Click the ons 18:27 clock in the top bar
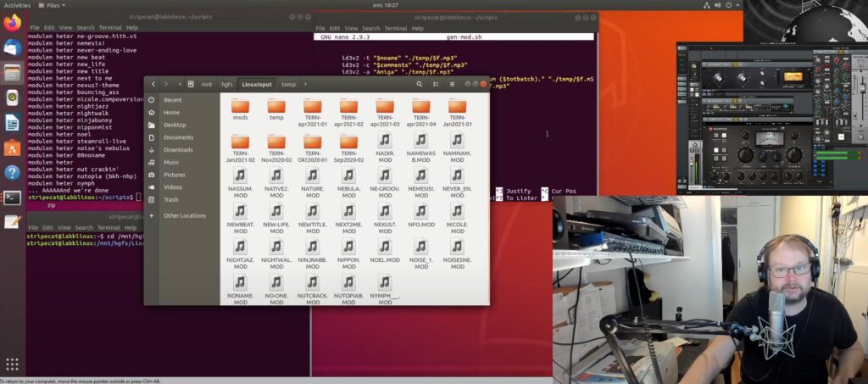The width and height of the screenshot is (868, 384). pos(386,5)
